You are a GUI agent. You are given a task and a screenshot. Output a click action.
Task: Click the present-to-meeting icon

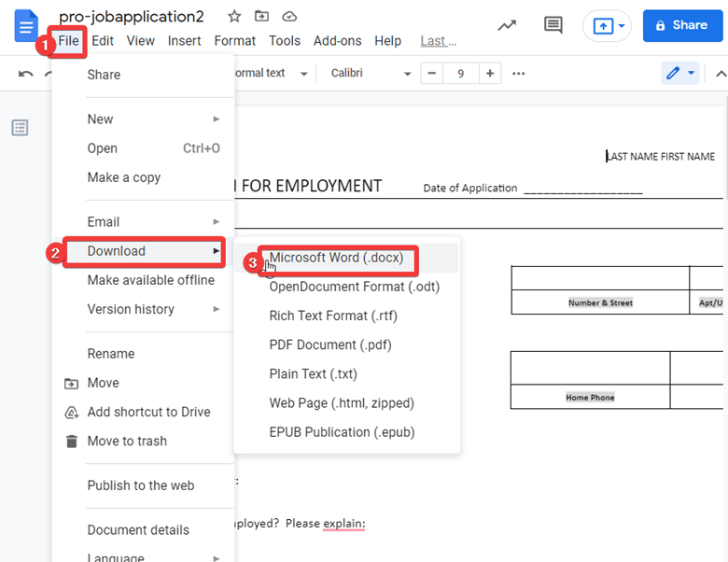pyautogui.click(x=603, y=26)
